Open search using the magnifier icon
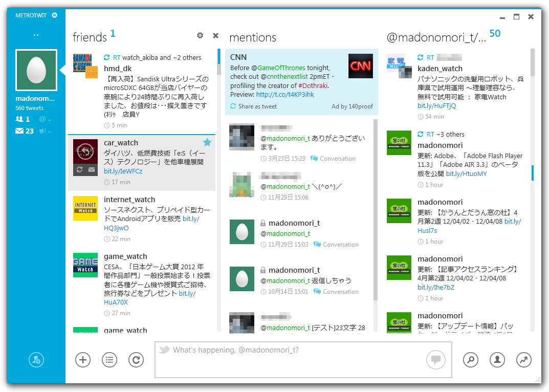The height and width of the screenshot is (392, 549). (x=470, y=360)
